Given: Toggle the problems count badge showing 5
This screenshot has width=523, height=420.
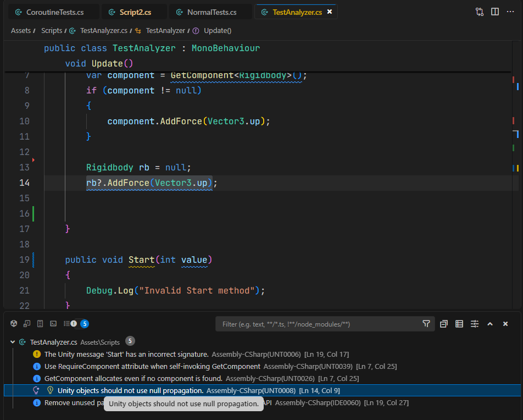Looking at the screenshot, I should (84, 324).
